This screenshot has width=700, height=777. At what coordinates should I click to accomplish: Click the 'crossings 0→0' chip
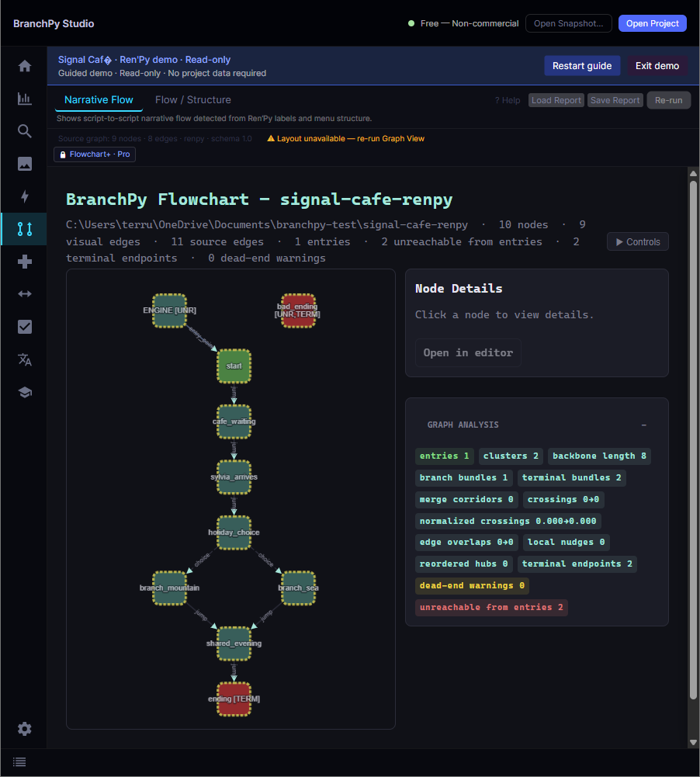point(563,500)
